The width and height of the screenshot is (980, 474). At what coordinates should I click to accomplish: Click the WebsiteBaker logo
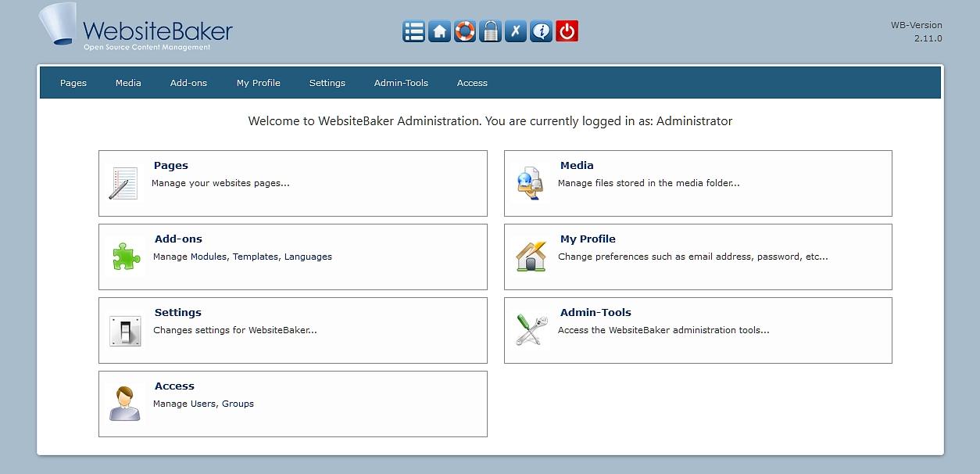click(135, 27)
